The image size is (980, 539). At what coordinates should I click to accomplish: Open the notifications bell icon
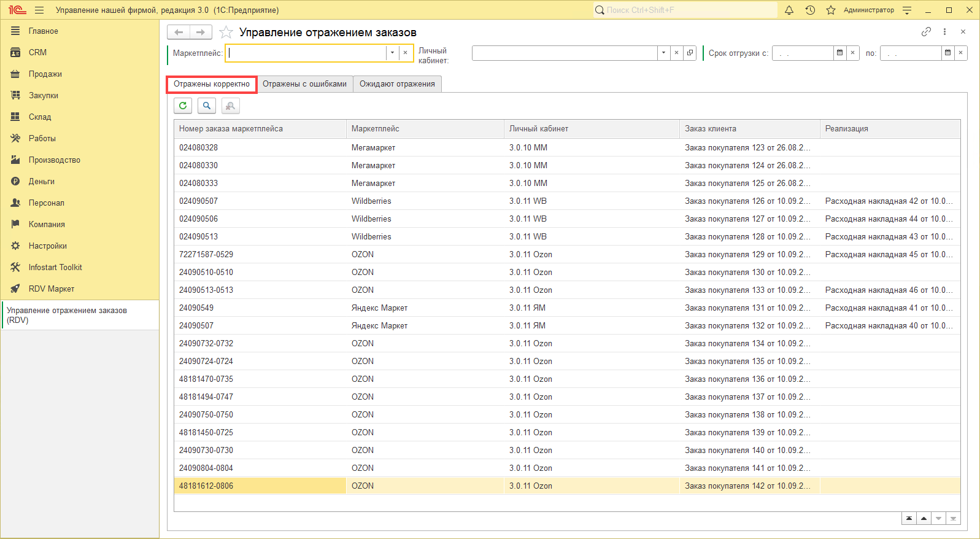pos(789,10)
